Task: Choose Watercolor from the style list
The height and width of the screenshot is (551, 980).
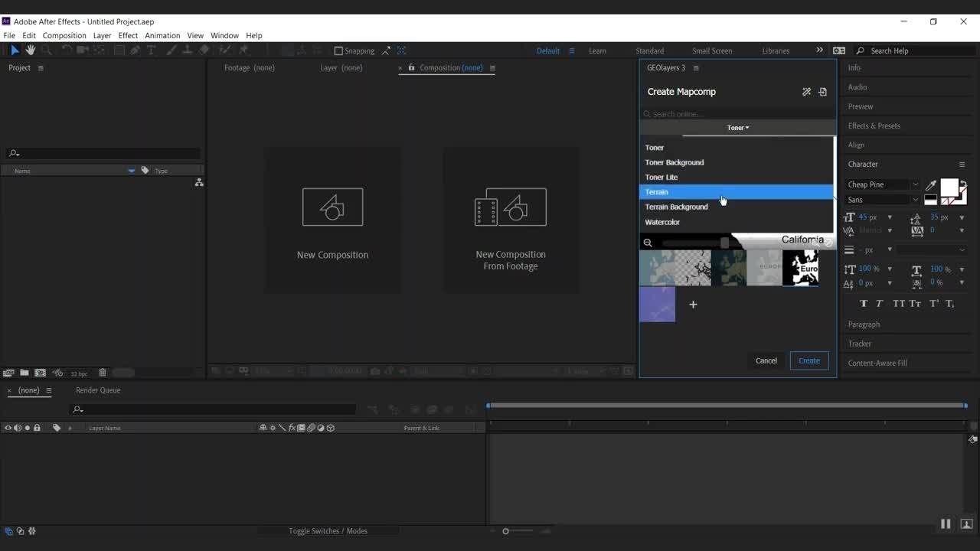Action: [662, 222]
